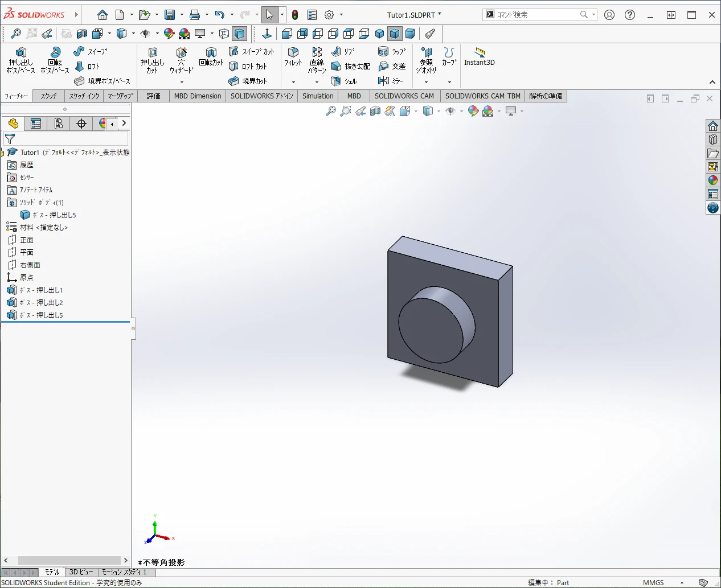Screen dimensions: 721x588
Task: Switch to DimXpertManager crosshair tab
Action: click(x=81, y=124)
